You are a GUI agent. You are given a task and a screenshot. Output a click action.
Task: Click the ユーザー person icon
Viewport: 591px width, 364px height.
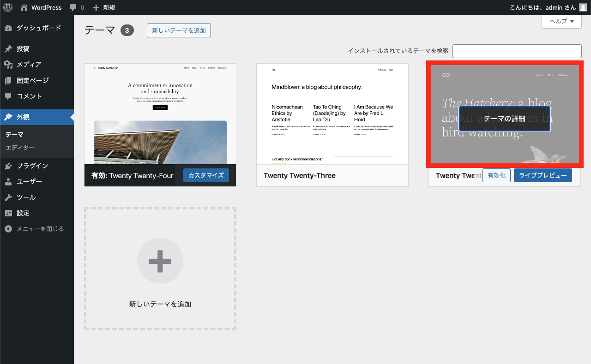[x=8, y=182]
